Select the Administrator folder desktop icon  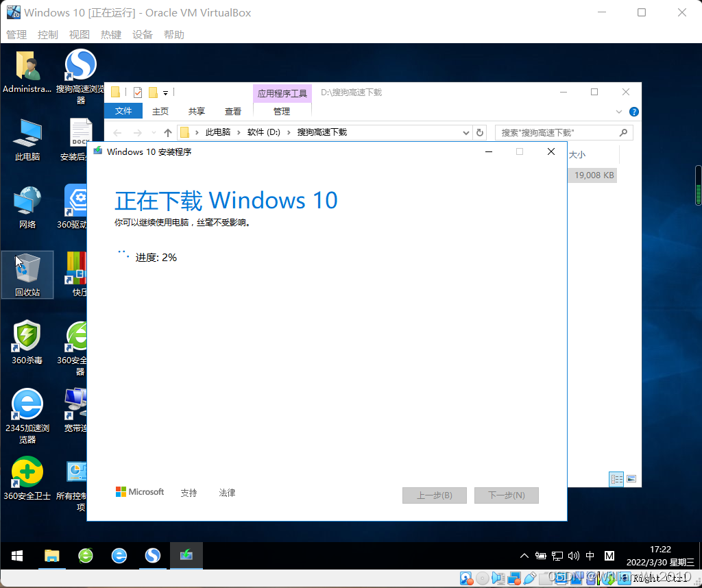pos(27,71)
